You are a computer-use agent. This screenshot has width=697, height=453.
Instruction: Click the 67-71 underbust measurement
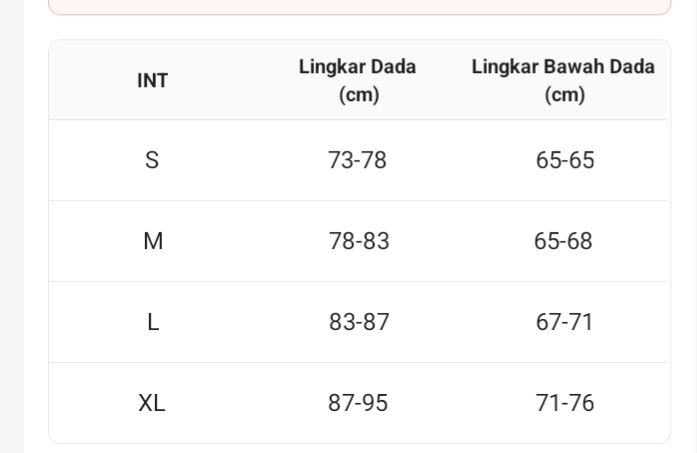tap(565, 322)
